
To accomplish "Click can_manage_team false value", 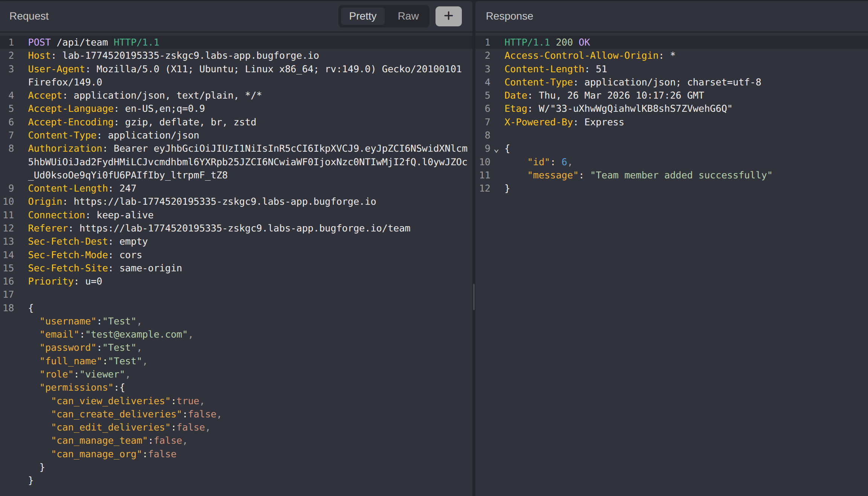I will click(168, 441).
